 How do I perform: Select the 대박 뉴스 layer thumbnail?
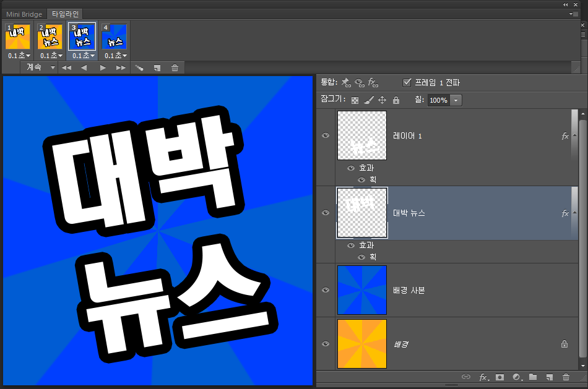point(362,213)
